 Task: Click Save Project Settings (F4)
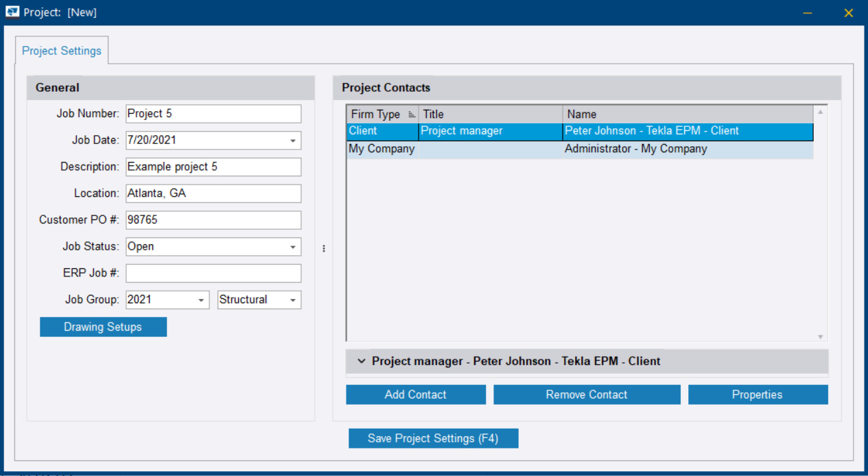[x=433, y=438]
